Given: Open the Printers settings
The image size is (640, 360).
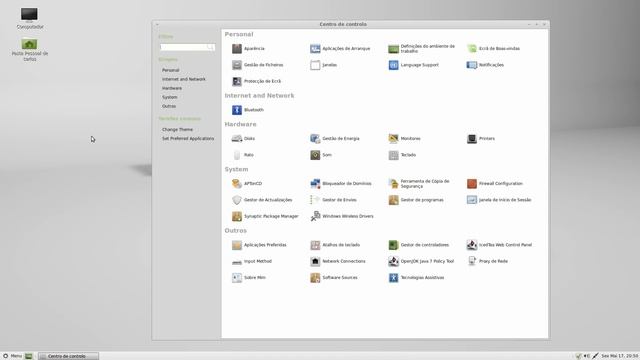Looking at the screenshot, I should (x=481, y=138).
